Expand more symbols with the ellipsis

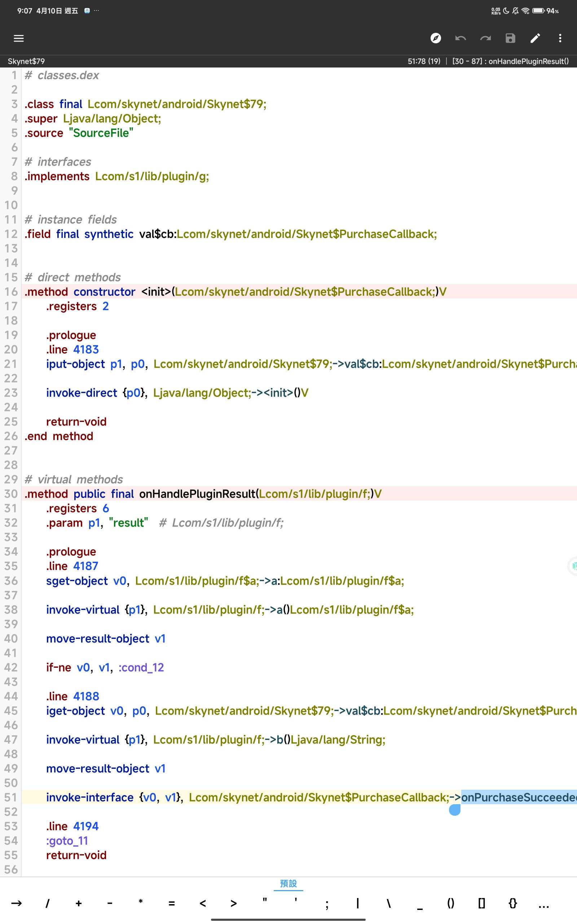[x=543, y=903]
